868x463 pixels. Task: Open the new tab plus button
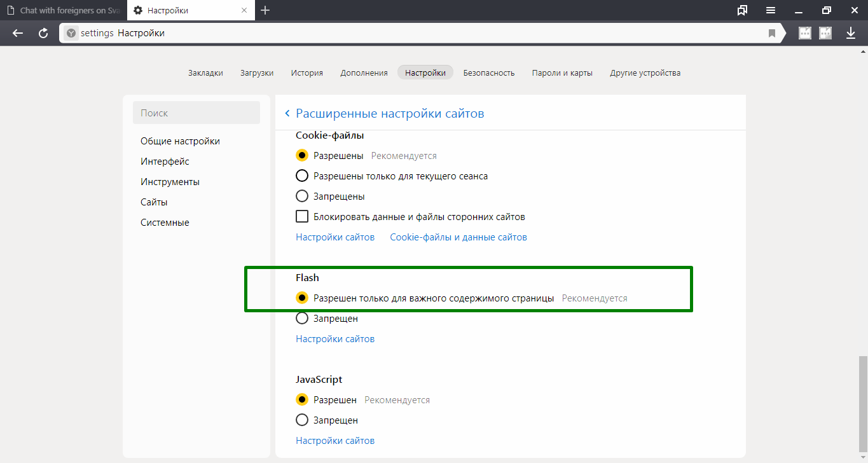click(x=265, y=10)
